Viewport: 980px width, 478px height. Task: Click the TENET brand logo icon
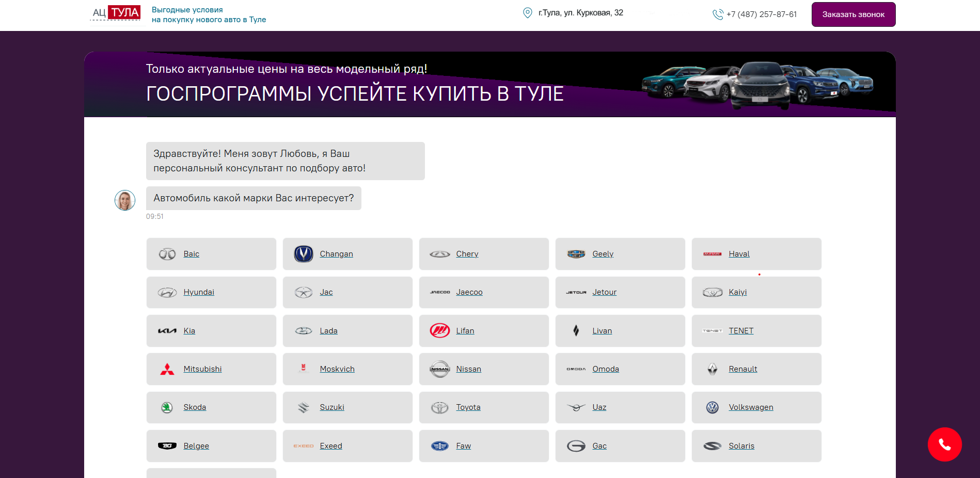[713, 331]
